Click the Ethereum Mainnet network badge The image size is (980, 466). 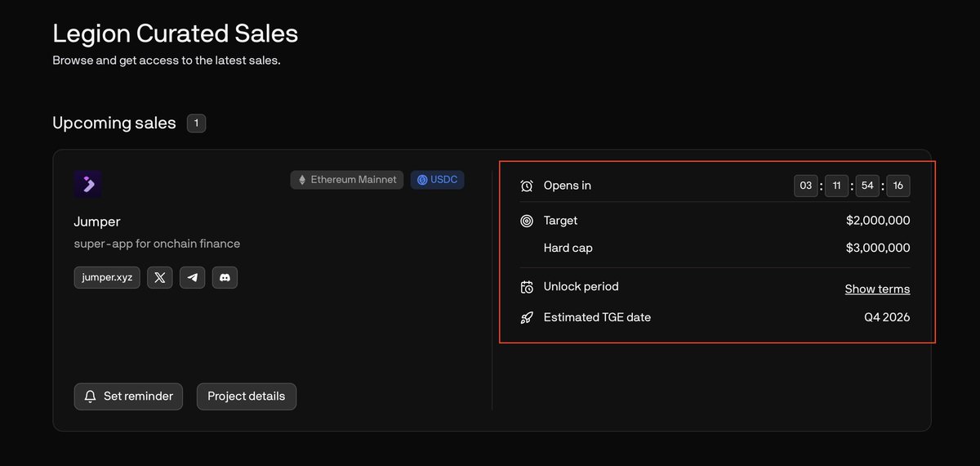347,180
